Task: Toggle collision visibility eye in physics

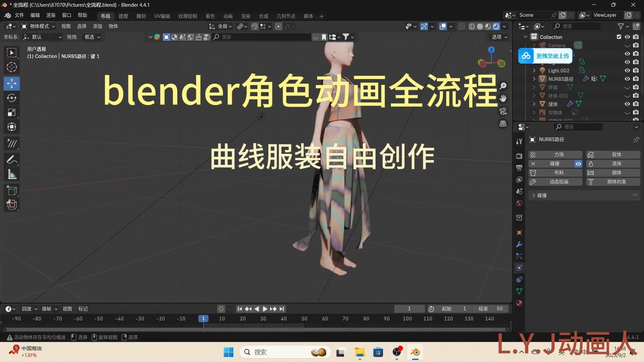Action: point(578,164)
